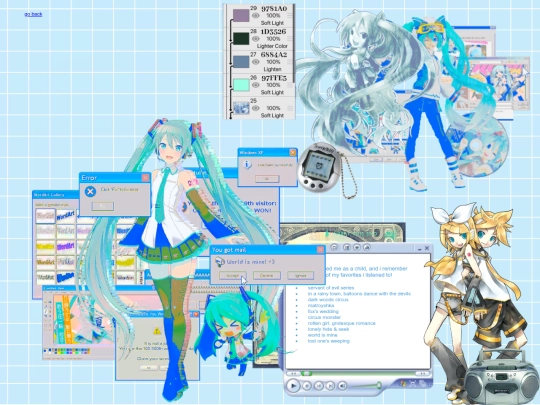Minimize the media player window

419,248
